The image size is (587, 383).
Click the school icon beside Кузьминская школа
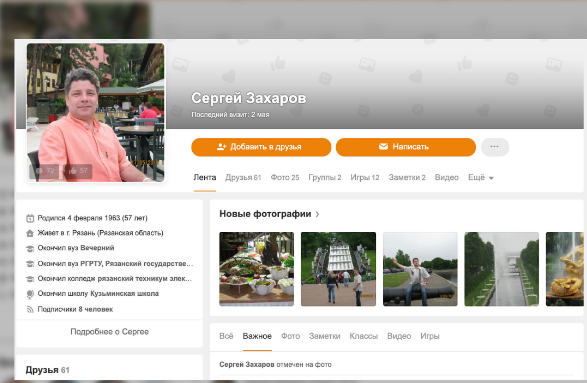click(x=30, y=294)
